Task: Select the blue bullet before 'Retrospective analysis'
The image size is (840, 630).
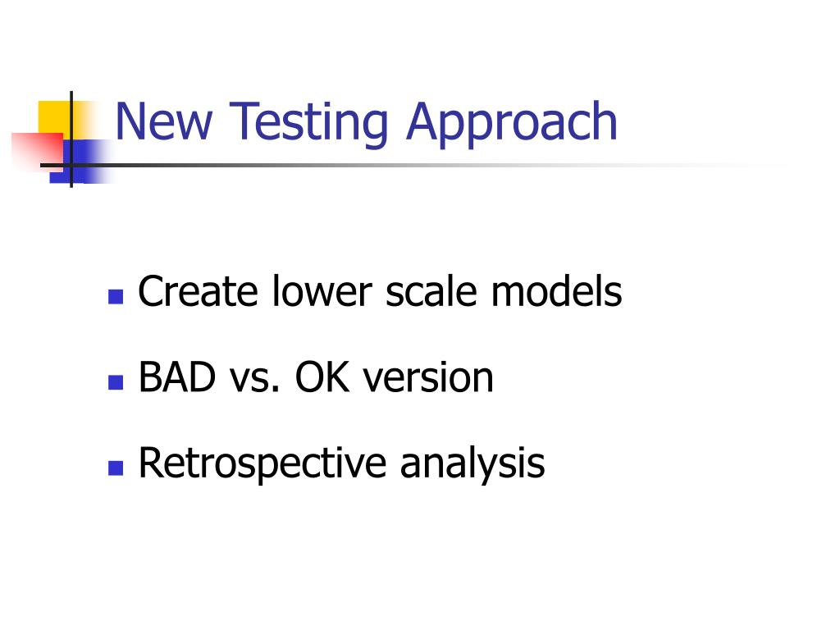Action: click(x=116, y=468)
